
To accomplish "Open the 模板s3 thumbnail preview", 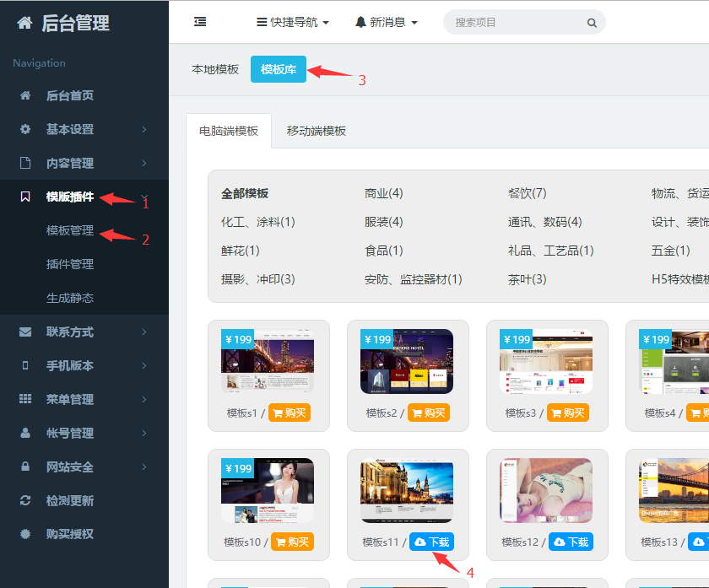I will (x=546, y=361).
